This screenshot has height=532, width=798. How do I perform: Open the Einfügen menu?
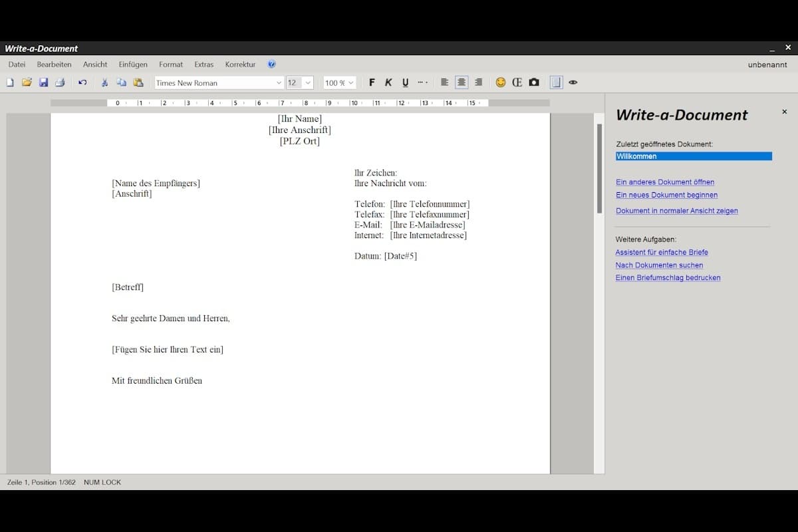point(133,64)
